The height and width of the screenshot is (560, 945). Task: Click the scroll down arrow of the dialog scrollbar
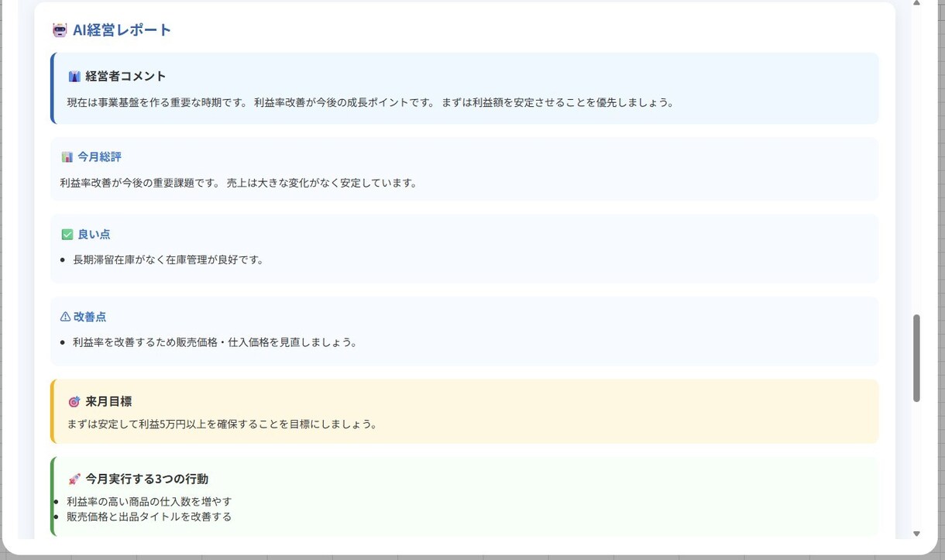point(917,534)
